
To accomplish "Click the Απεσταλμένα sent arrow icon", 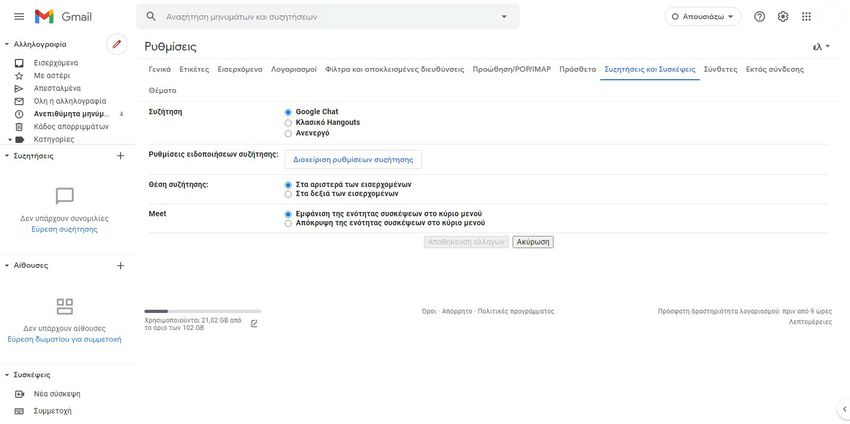I will pyautogui.click(x=19, y=88).
